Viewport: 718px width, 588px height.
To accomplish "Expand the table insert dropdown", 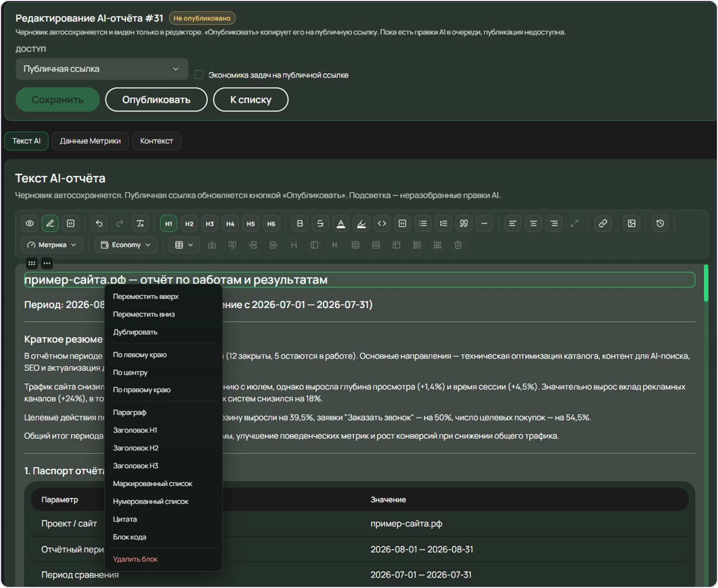I will point(184,245).
